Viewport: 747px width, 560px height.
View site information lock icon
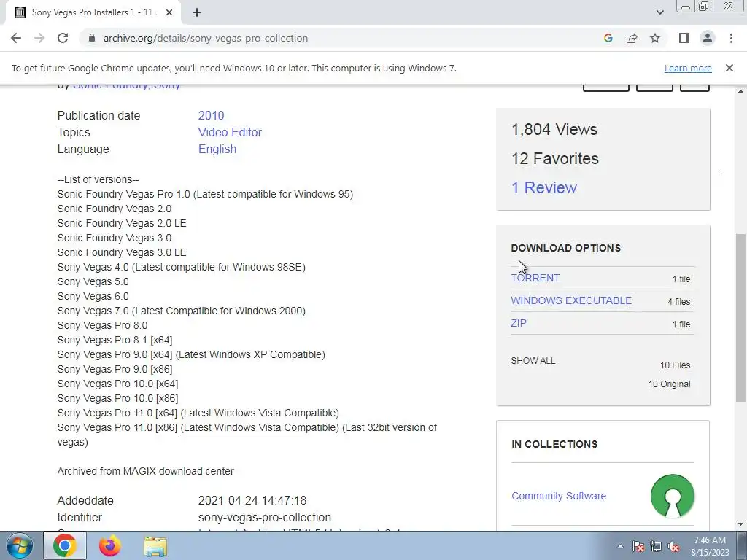91,38
